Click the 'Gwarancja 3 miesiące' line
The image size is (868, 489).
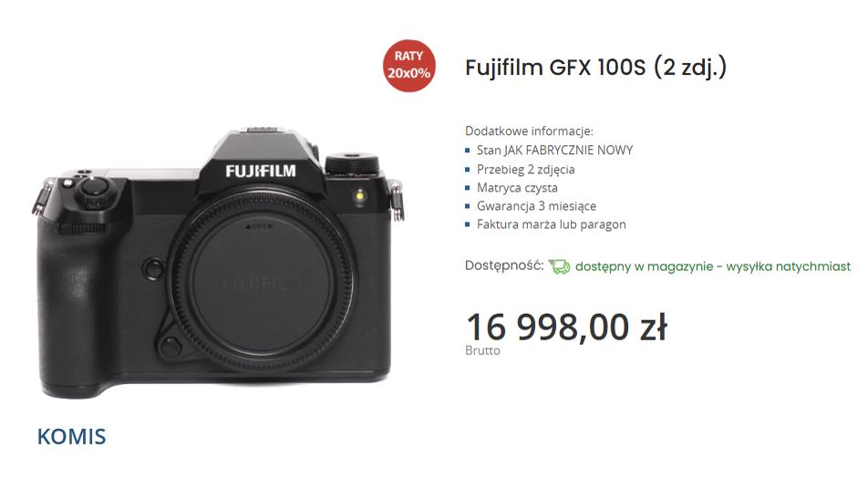coord(536,206)
